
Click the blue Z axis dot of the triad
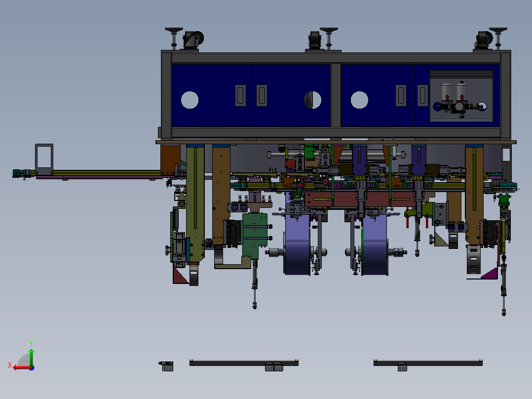[32, 368]
